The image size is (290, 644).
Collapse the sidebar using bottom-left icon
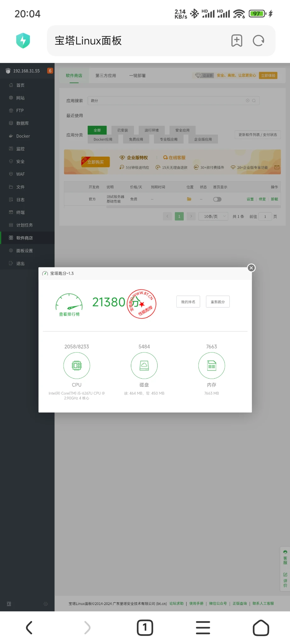click(9, 604)
